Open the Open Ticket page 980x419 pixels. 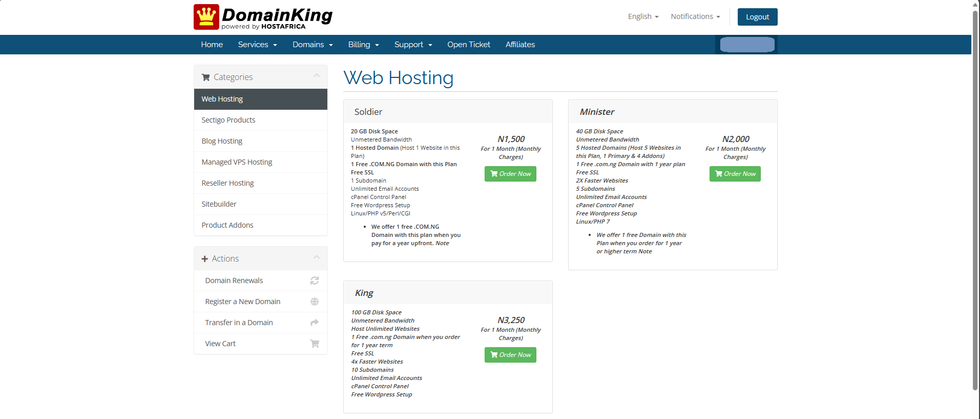tap(469, 45)
